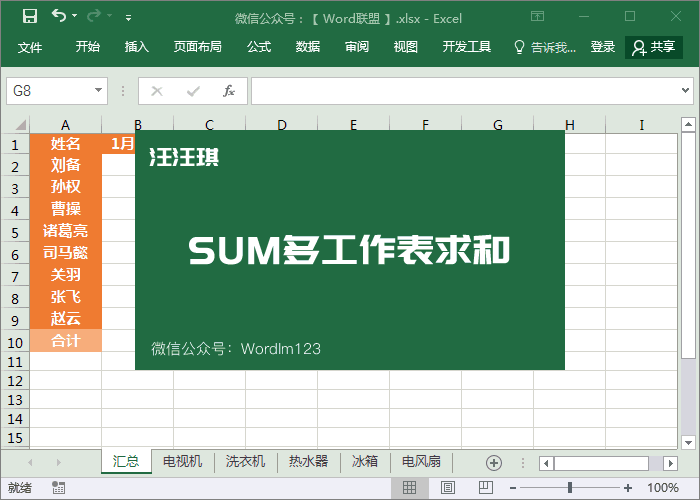700x500 pixels.
Task: Switch to the 电视机 sheet tab
Action: (x=183, y=461)
